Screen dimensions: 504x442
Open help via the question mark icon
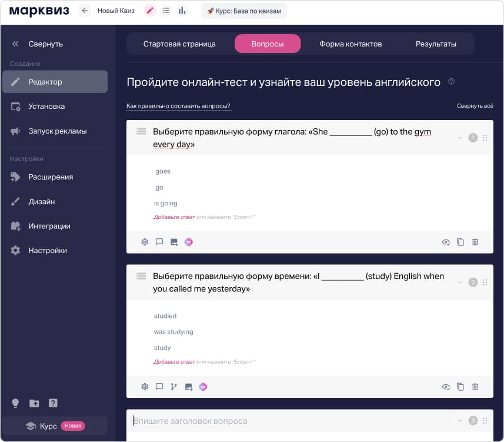[53, 403]
